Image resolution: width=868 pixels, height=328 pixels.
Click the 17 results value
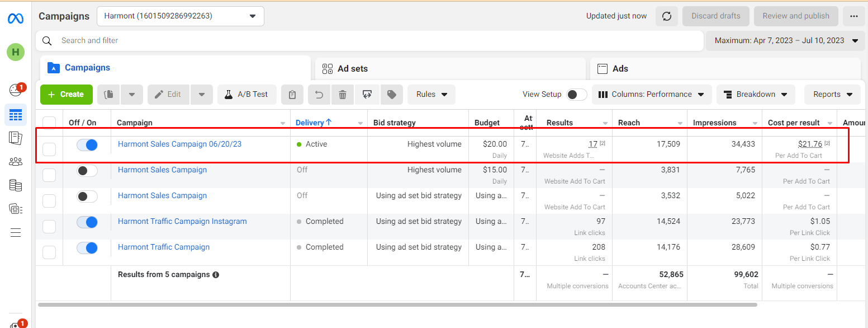tap(593, 144)
